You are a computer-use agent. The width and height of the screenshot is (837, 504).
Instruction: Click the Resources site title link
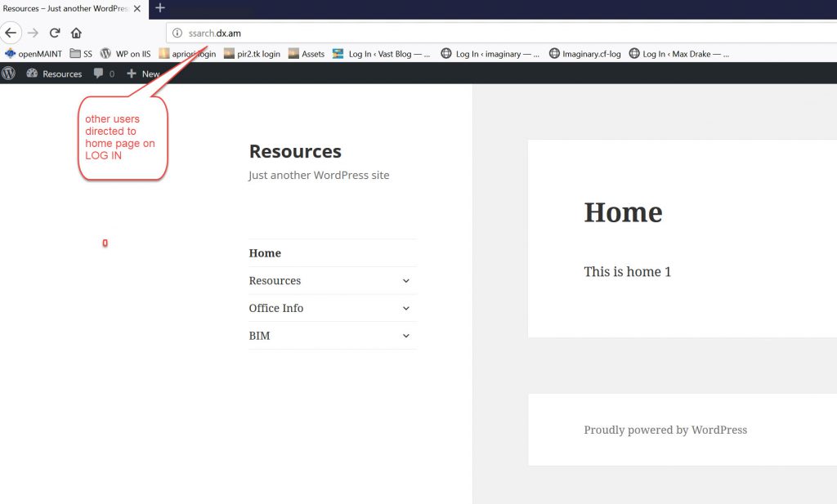tap(295, 151)
